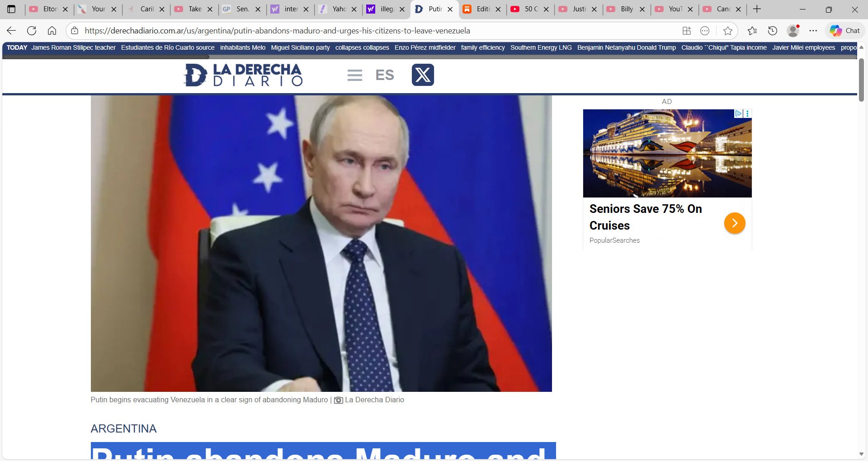Add page to favorites star icon

click(728, 31)
